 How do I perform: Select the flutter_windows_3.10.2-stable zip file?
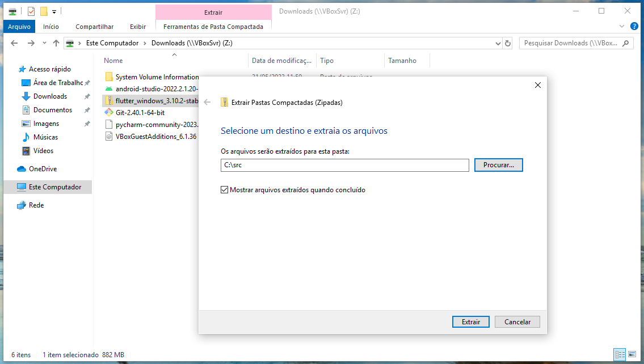pos(157,100)
